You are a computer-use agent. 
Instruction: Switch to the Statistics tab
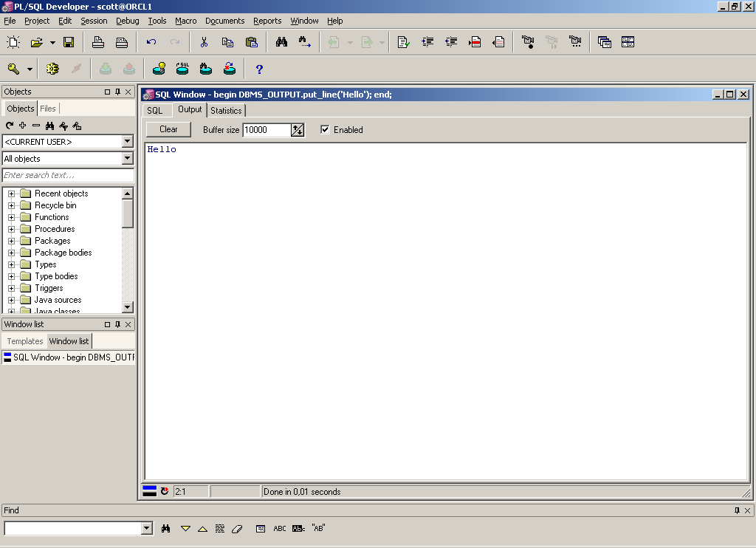[x=226, y=110]
